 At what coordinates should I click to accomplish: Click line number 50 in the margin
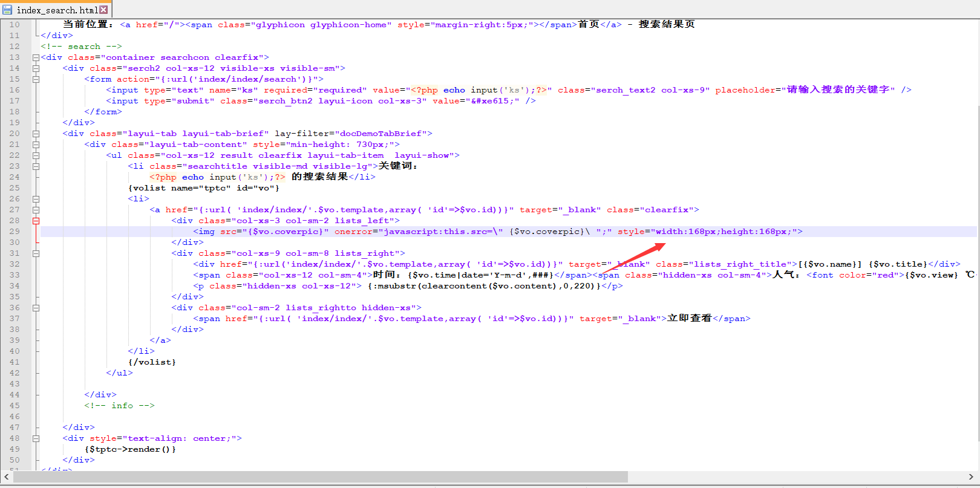(15, 460)
